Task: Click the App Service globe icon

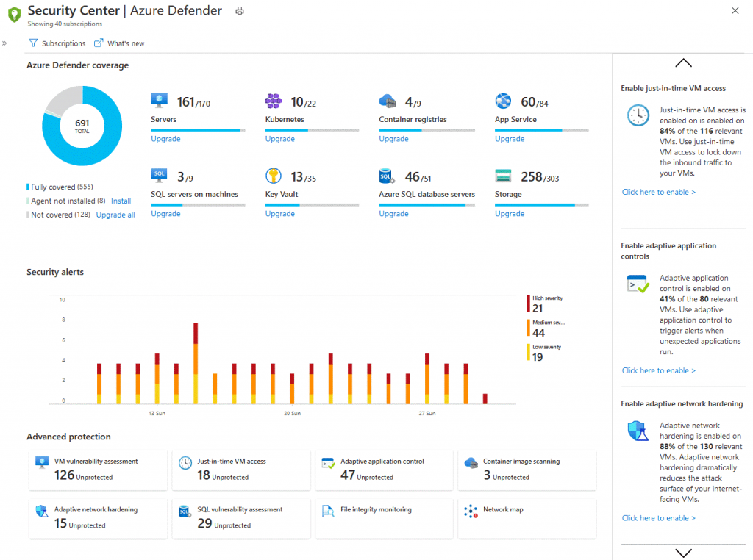Action: pyautogui.click(x=503, y=101)
